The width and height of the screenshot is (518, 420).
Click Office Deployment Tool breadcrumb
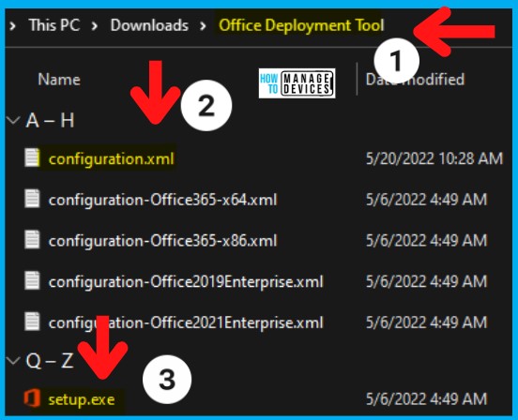[301, 25]
